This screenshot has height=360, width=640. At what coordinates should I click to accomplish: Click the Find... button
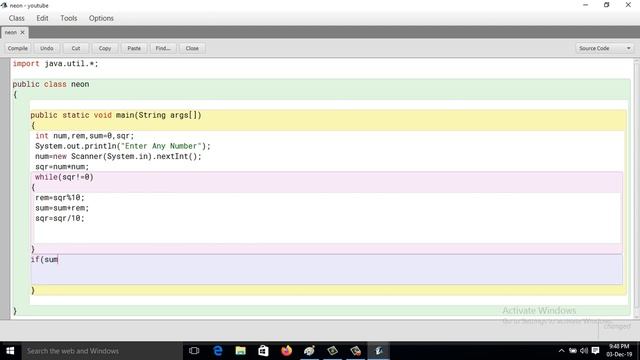[x=163, y=48]
